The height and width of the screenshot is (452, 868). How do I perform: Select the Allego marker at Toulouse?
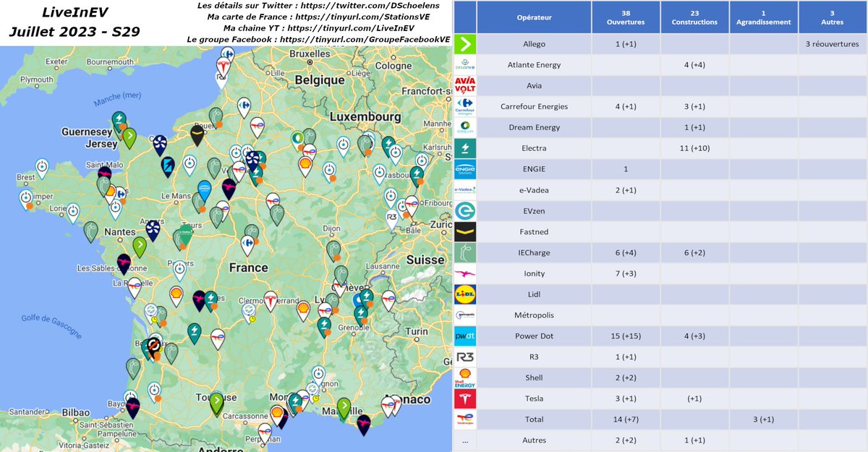pyautogui.click(x=217, y=403)
